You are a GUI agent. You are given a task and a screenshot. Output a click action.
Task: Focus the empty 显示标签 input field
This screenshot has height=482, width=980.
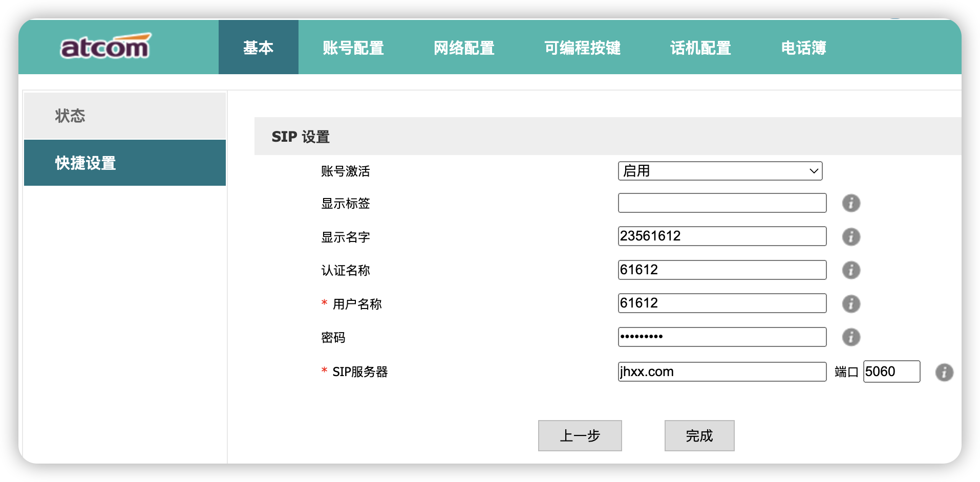pos(722,203)
